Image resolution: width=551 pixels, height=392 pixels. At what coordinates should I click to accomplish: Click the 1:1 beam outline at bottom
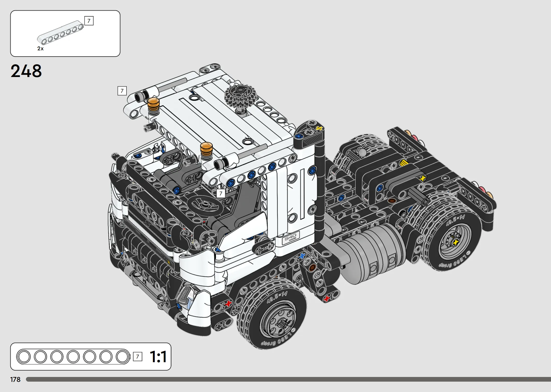coord(73,357)
